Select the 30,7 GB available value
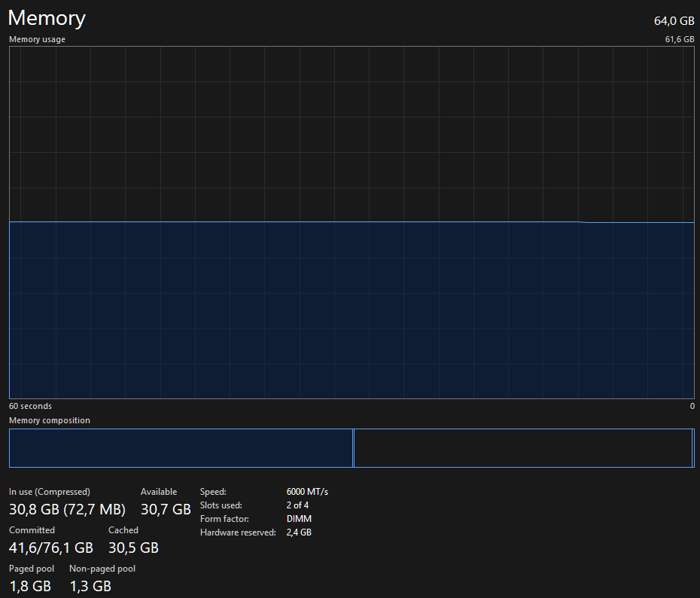Image resolution: width=700 pixels, height=598 pixels. 166,509
